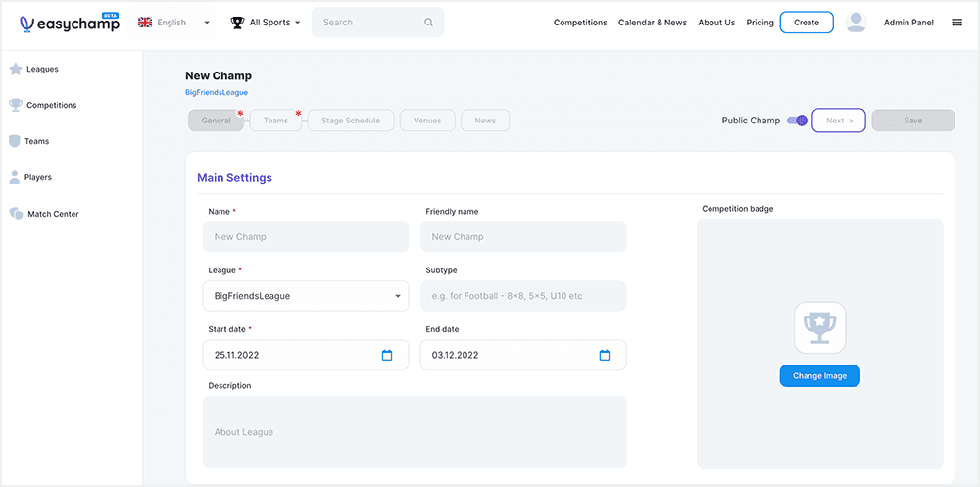
Task: Click the Leagues star icon in sidebar
Action: point(15,69)
